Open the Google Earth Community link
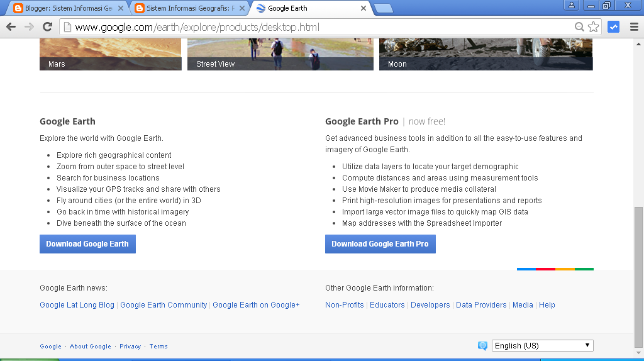The height and width of the screenshot is (361, 644). 164,305
